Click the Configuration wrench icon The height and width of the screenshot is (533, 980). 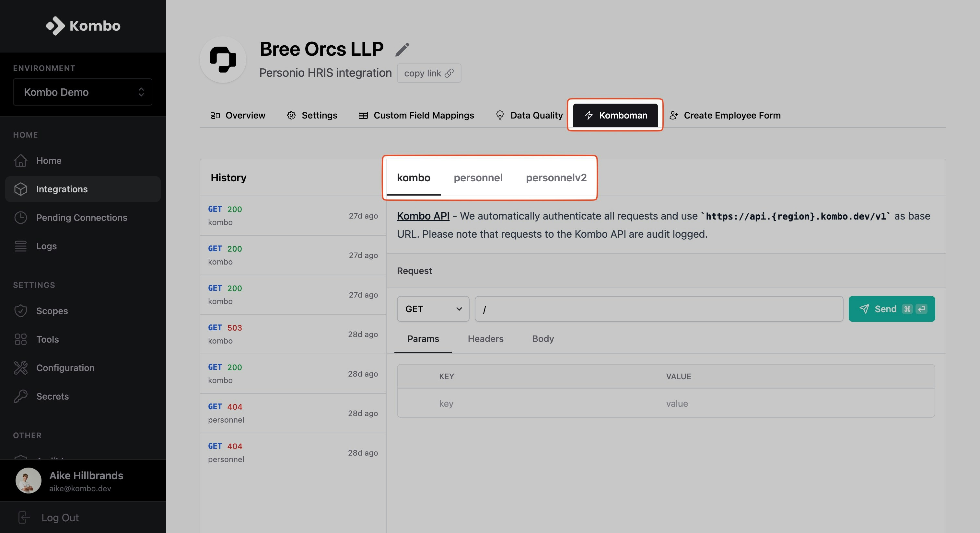(20, 368)
